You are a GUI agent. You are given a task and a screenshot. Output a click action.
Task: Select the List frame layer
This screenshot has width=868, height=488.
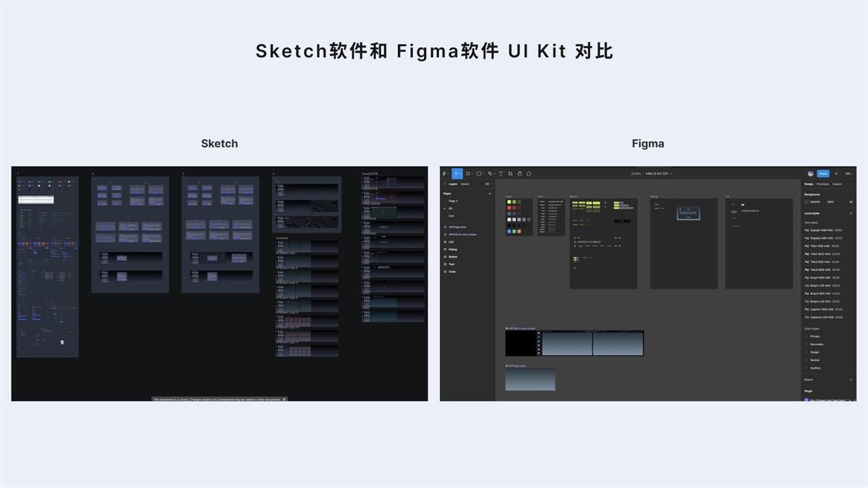pyautogui.click(x=451, y=241)
